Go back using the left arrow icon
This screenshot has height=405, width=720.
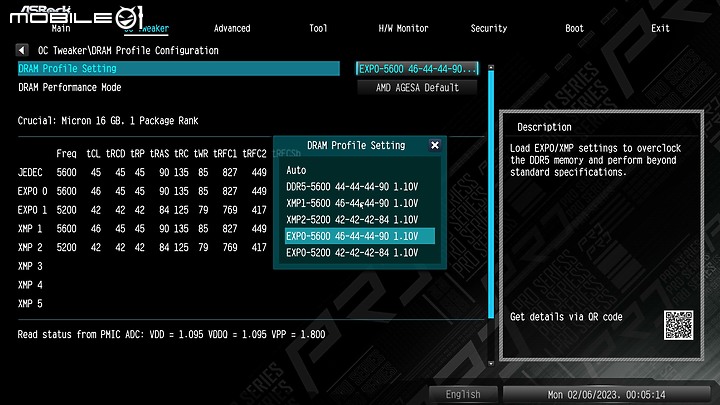coord(22,50)
